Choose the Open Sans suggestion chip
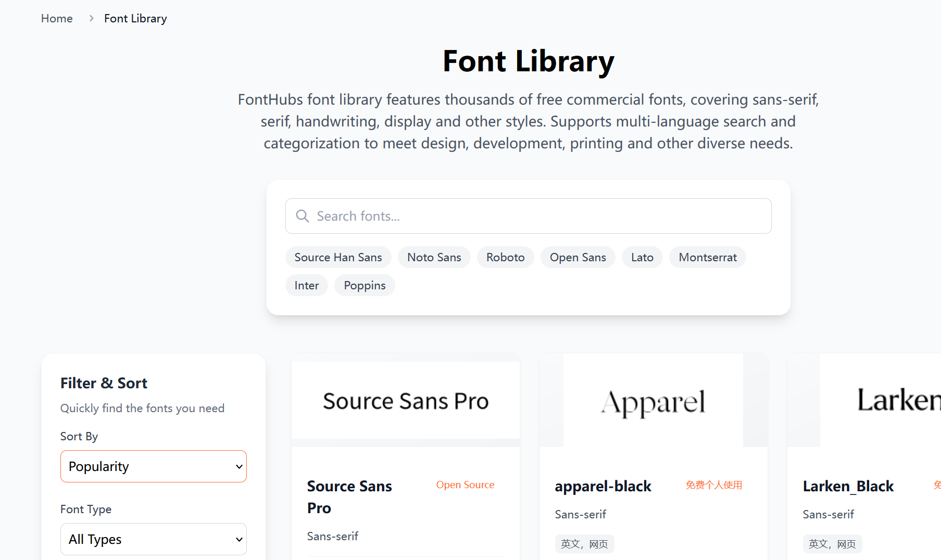The height and width of the screenshot is (560, 941). pyautogui.click(x=578, y=257)
